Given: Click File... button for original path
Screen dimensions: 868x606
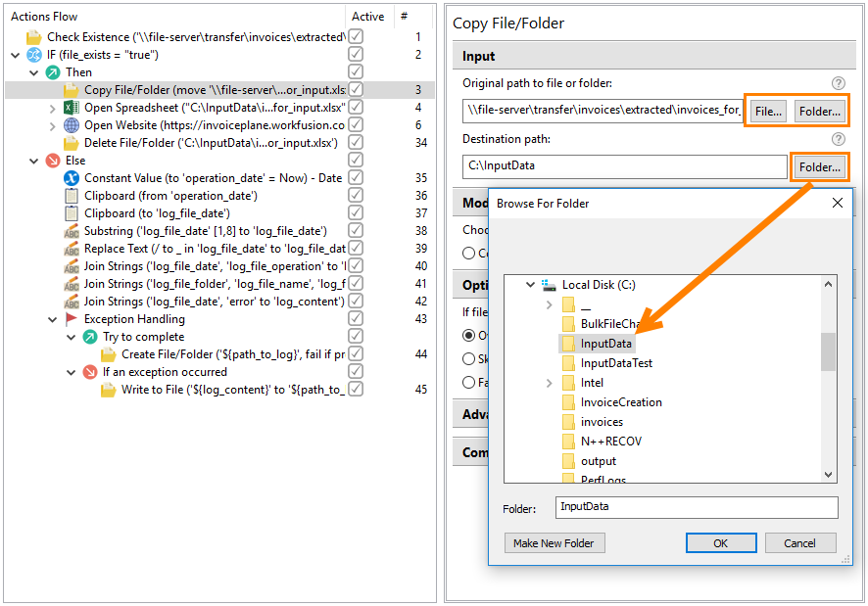Looking at the screenshot, I should 768,112.
